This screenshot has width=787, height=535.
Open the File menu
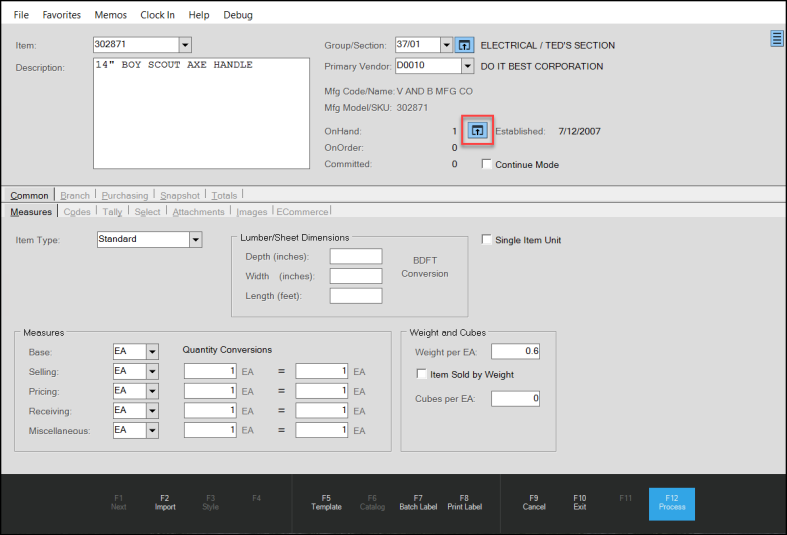21,15
